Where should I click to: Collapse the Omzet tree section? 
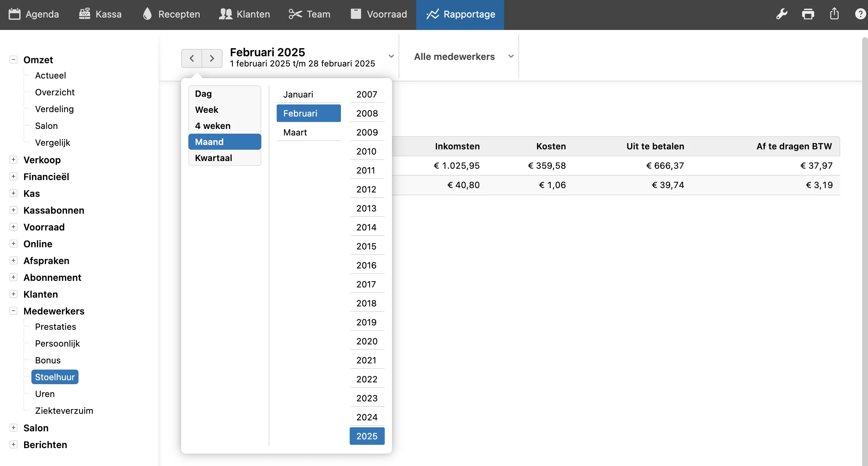[x=14, y=60]
